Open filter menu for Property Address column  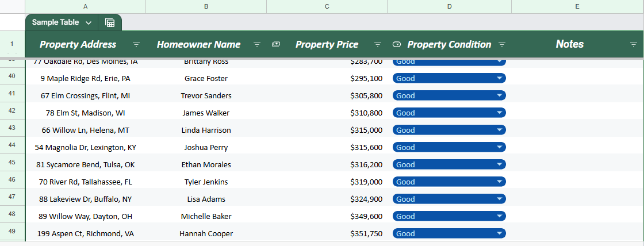pyautogui.click(x=136, y=44)
